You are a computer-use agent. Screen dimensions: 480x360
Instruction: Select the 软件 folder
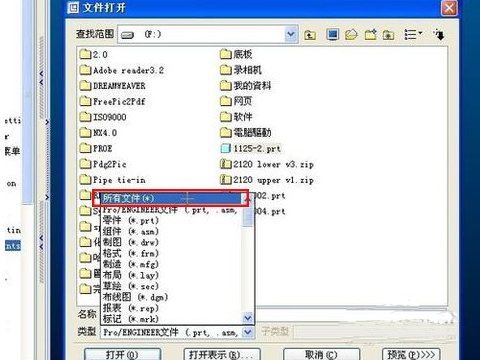click(236, 117)
